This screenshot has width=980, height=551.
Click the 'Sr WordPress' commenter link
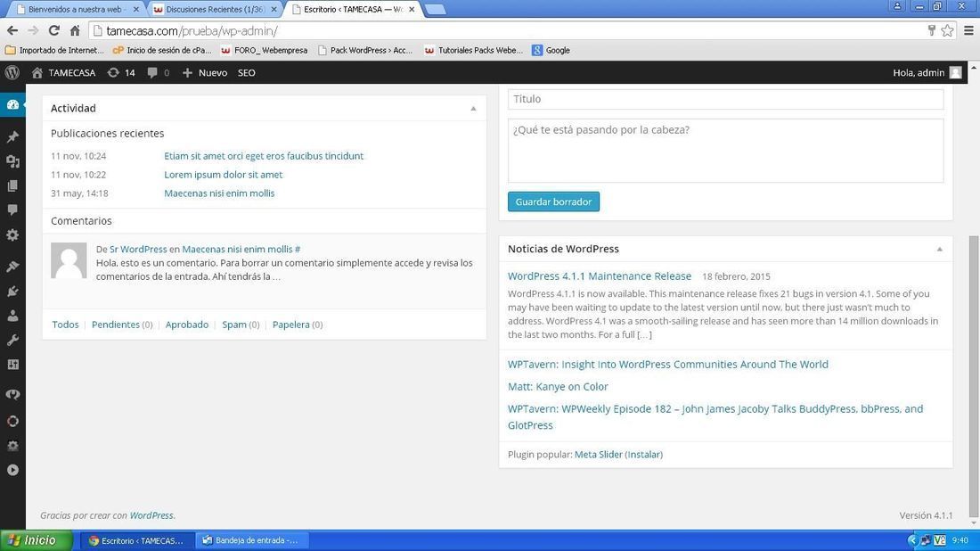(x=138, y=249)
